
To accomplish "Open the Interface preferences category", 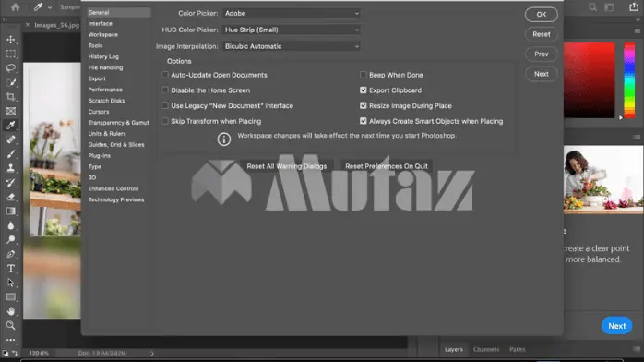I will (x=101, y=23).
